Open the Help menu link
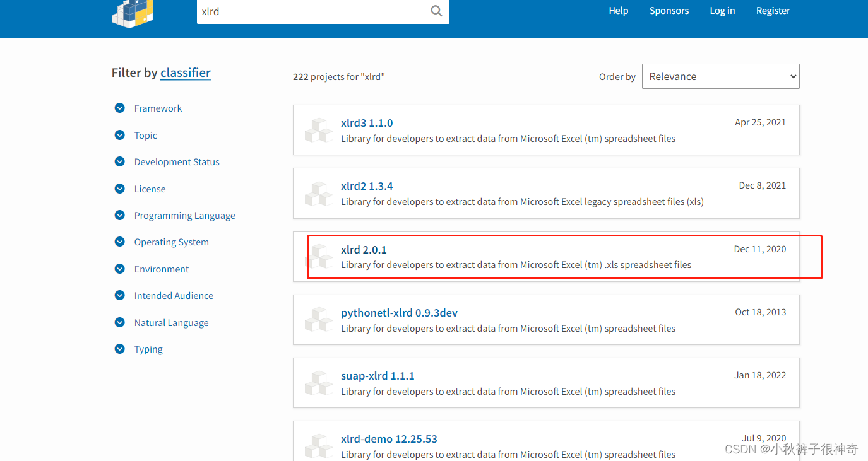This screenshot has width=868, height=461. click(x=618, y=11)
